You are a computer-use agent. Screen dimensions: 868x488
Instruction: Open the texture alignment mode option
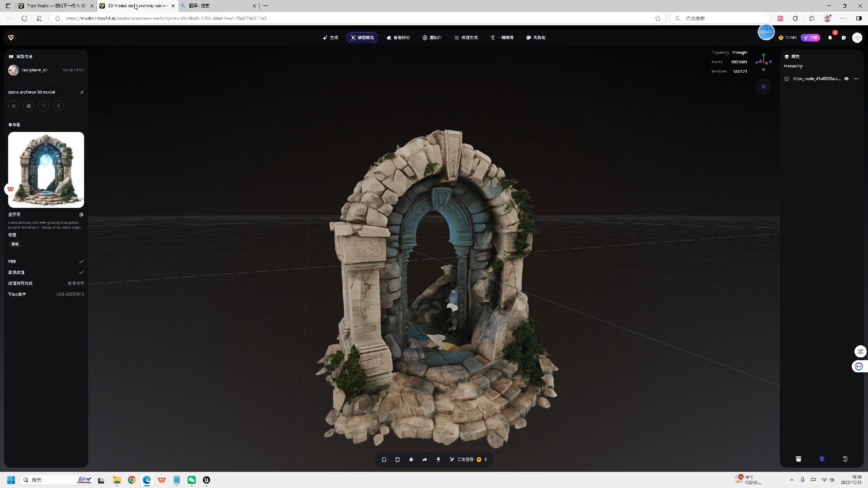tap(75, 283)
